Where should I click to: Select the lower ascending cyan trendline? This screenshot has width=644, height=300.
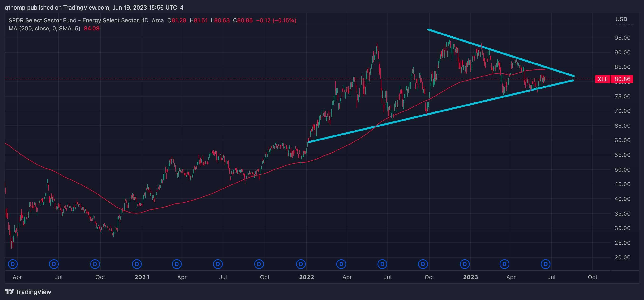click(x=441, y=111)
